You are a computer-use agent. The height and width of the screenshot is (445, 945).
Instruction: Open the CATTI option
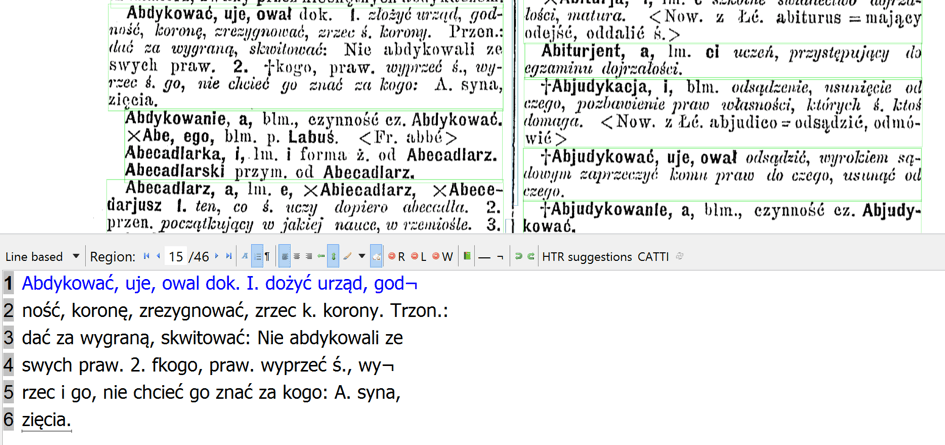click(654, 257)
